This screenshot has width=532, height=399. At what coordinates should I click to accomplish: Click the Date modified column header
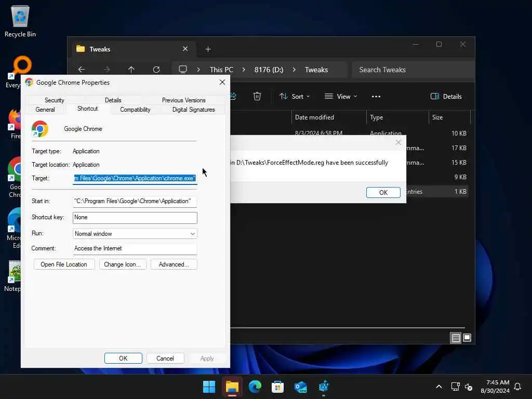click(x=329, y=117)
